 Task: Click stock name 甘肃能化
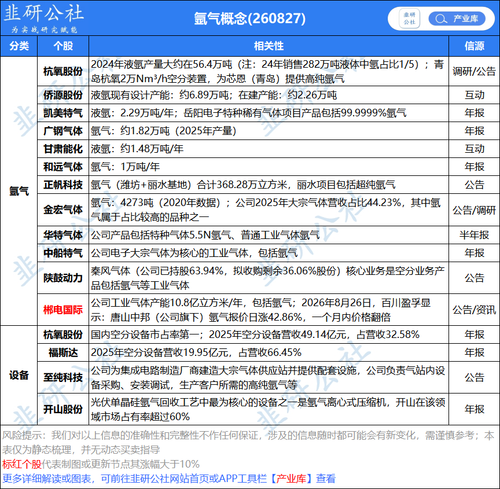click(63, 149)
